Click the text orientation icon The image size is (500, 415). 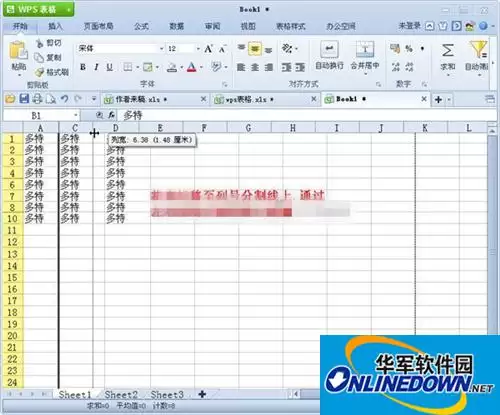coord(287,49)
